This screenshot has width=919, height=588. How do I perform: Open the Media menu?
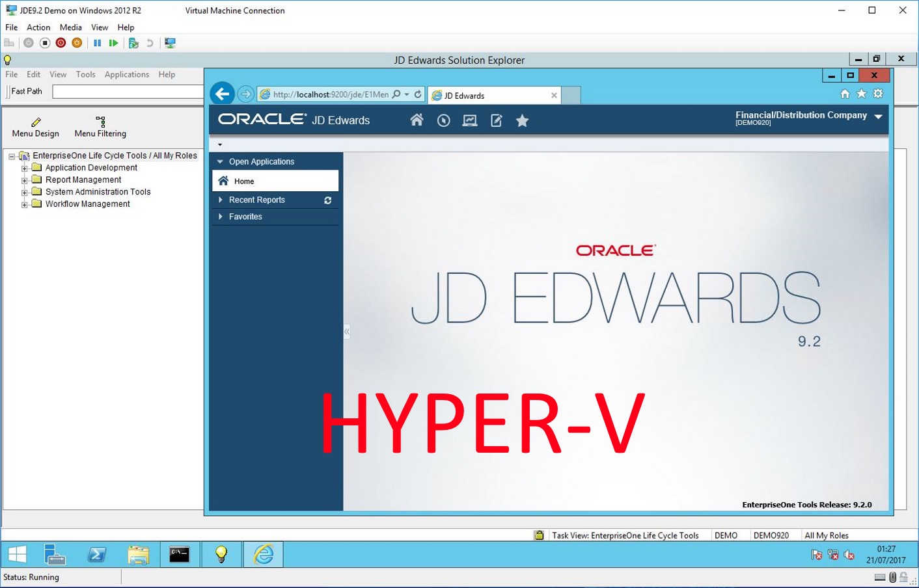tap(70, 27)
